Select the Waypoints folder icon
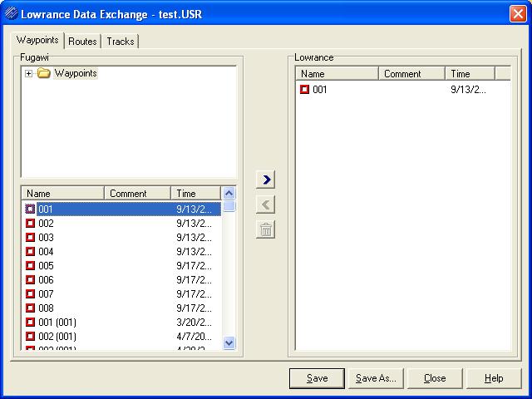Screen dimensions: 532x399 44,73
